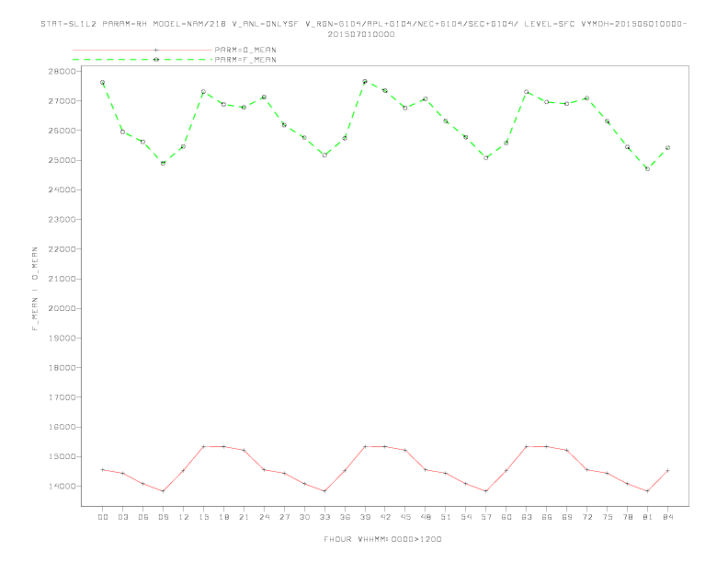728x563 pixels.
Task: Select the red O_MEAN data point at hour 15
Action: tap(203, 446)
